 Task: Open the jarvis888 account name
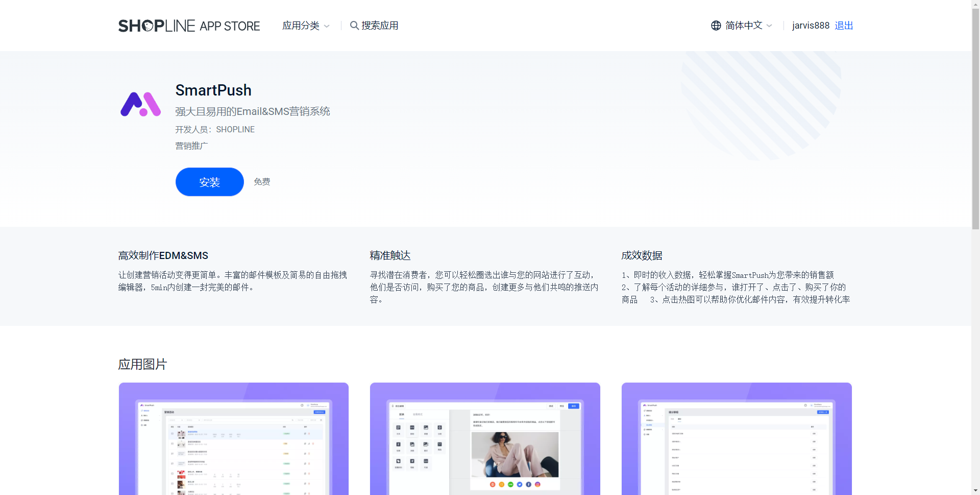[x=811, y=26]
